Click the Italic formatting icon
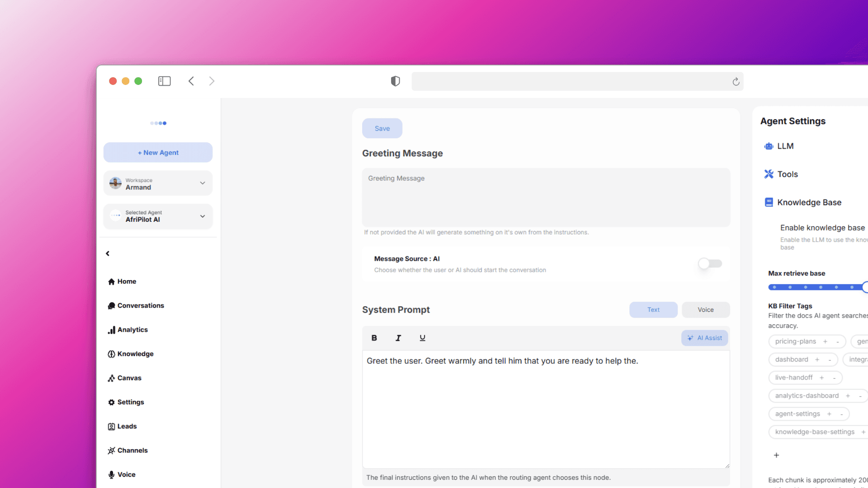 (x=398, y=338)
